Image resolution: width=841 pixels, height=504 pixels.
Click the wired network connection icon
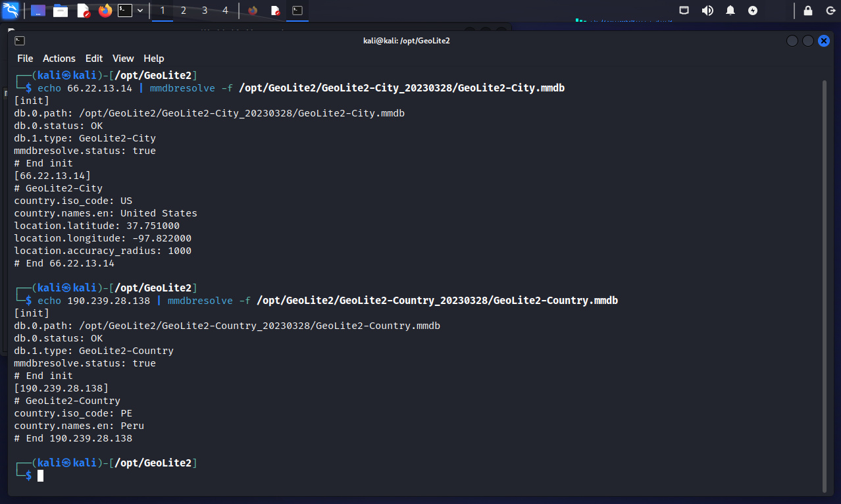click(x=684, y=11)
